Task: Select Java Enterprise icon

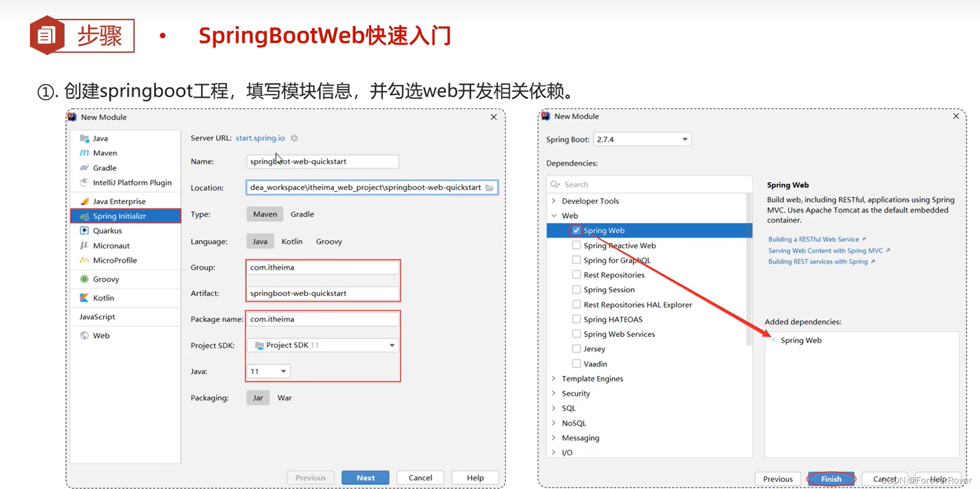Action: tap(84, 202)
